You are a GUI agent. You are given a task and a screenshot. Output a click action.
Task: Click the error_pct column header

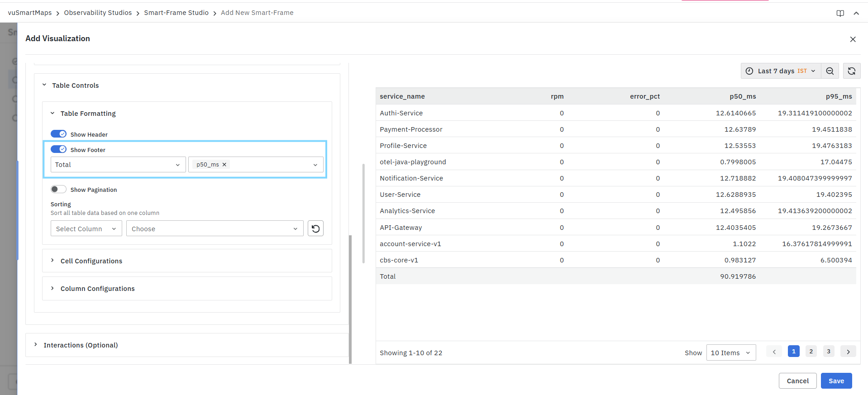(645, 96)
